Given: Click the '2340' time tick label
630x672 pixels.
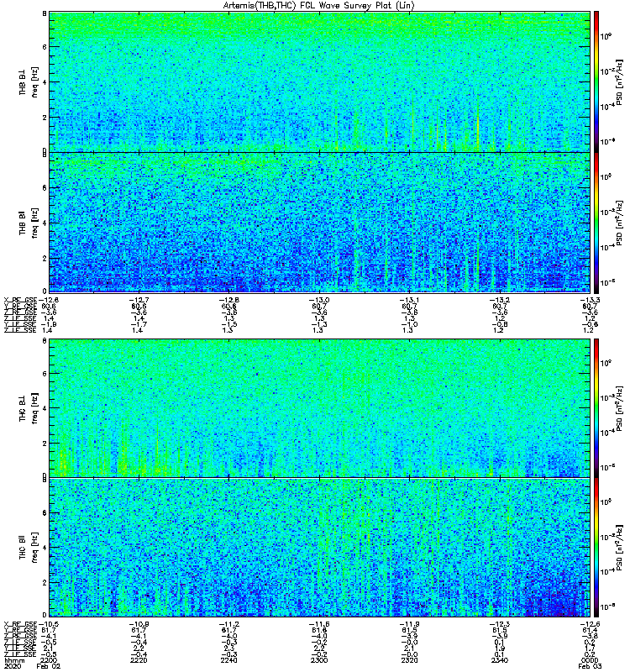Looking at the screenshot, I should pyautogui.click(x=500, y=660).
